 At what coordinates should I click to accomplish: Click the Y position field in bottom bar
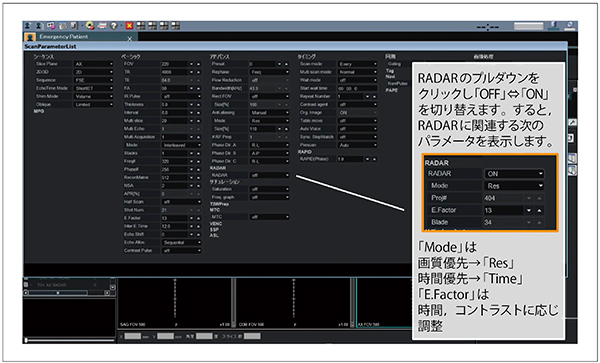click(x=166, y=336)
